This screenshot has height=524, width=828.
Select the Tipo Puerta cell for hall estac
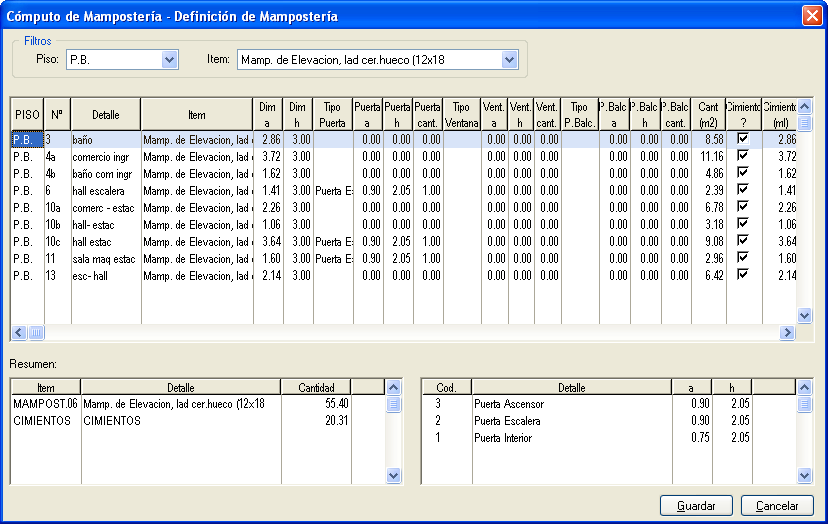click(333, 241)
